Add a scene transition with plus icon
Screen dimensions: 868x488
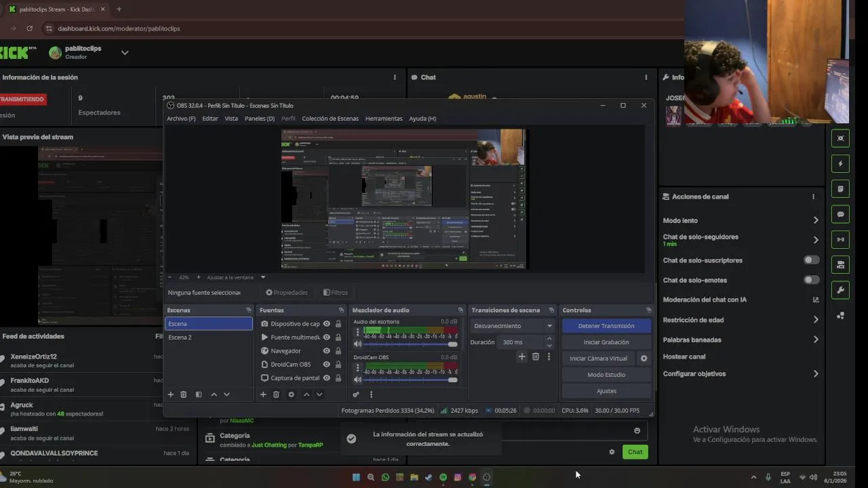click(x=521, y=357)
